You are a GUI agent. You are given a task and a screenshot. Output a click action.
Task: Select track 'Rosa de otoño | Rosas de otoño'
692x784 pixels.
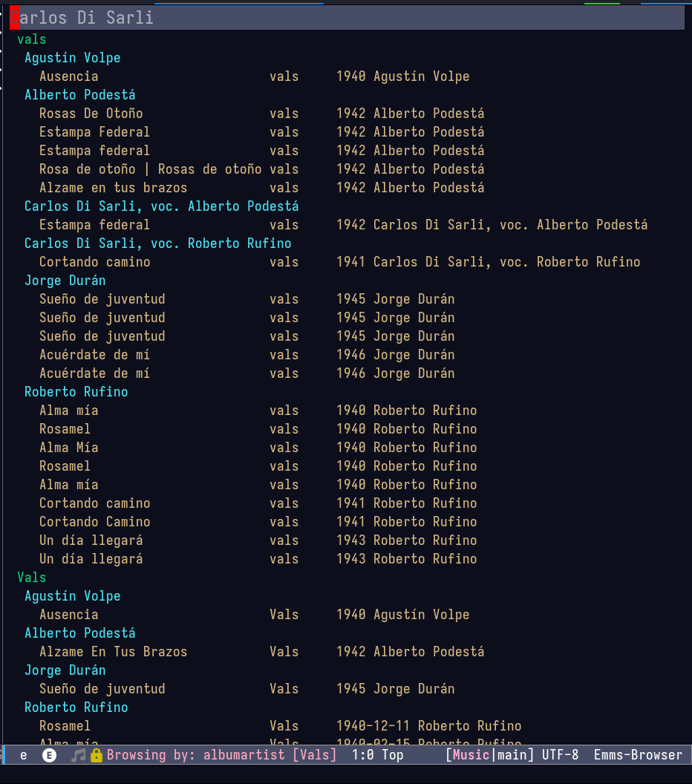click(151, 169)
